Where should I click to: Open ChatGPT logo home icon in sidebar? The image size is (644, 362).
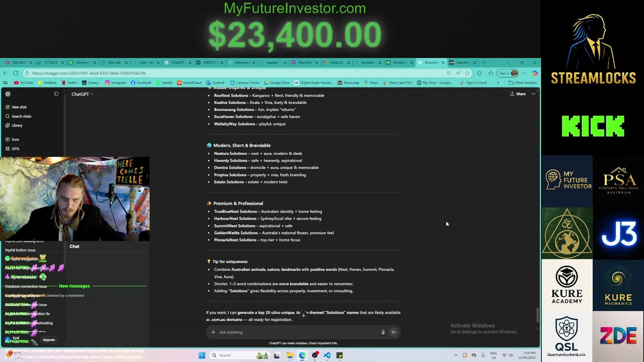click(8, 94)
